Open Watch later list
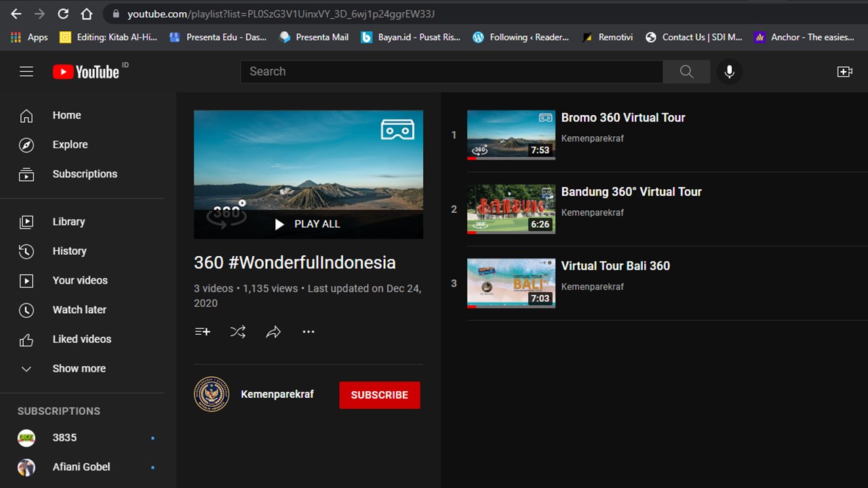This screenshot has height=488, width=868. (x=79, y=310)
